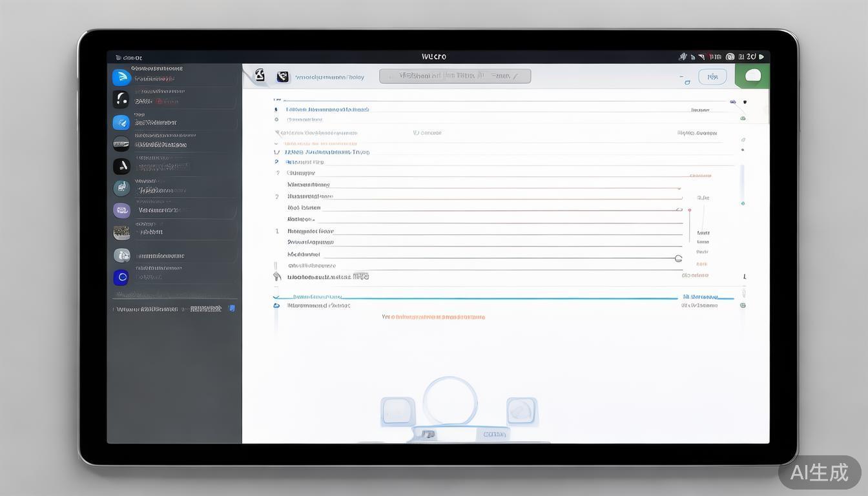Image resolution: width=868 pixels, height=496 pixels.
Task: Click the large circular button at bottom center
Action: (x=450, y=401)
